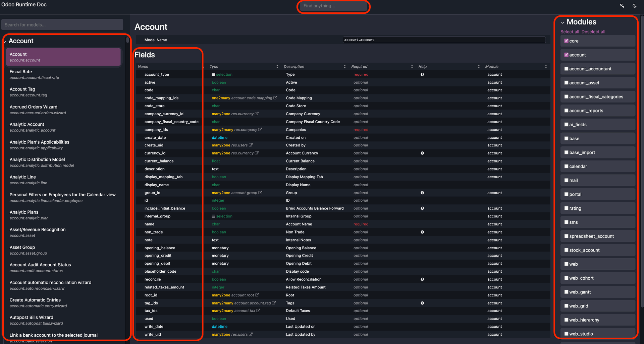Click help icon beside include_initial_balance field
Screen dimensions: 644x344
(422, 208)
